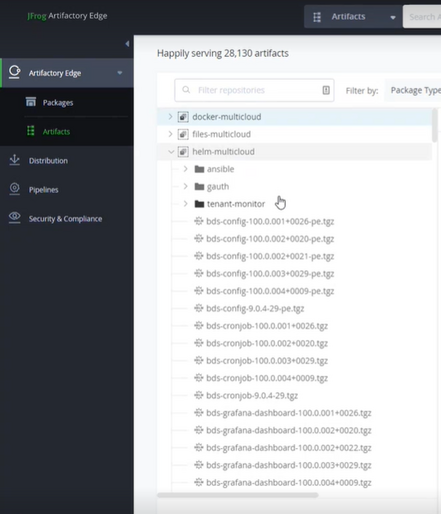Click the docker-multicloud repository icon
The height and width of the screenshot is (514, 441).
click(x=183, y=117)
